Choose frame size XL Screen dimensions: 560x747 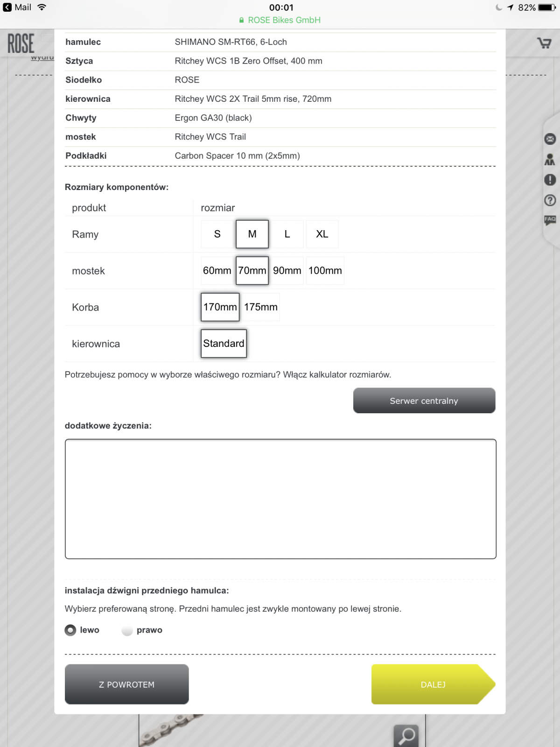click(322, 234)
